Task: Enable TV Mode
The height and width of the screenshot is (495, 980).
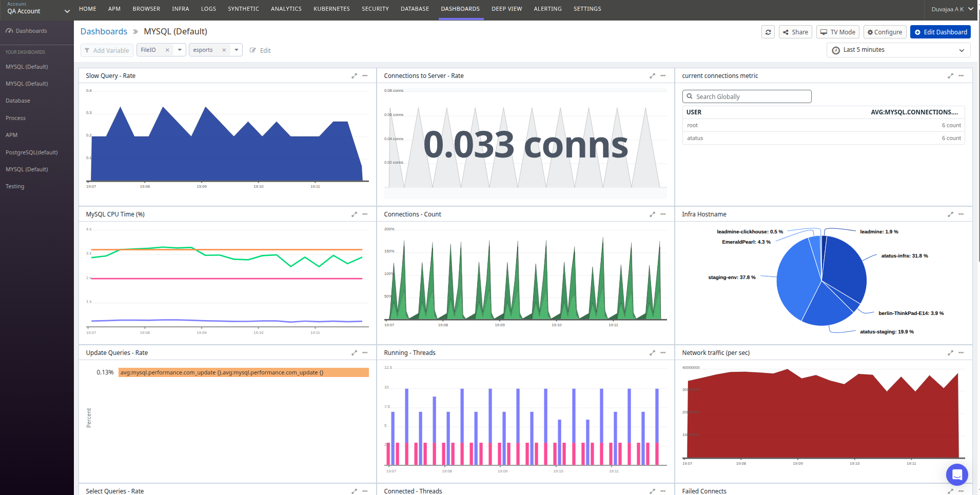Action: [837, 32]
